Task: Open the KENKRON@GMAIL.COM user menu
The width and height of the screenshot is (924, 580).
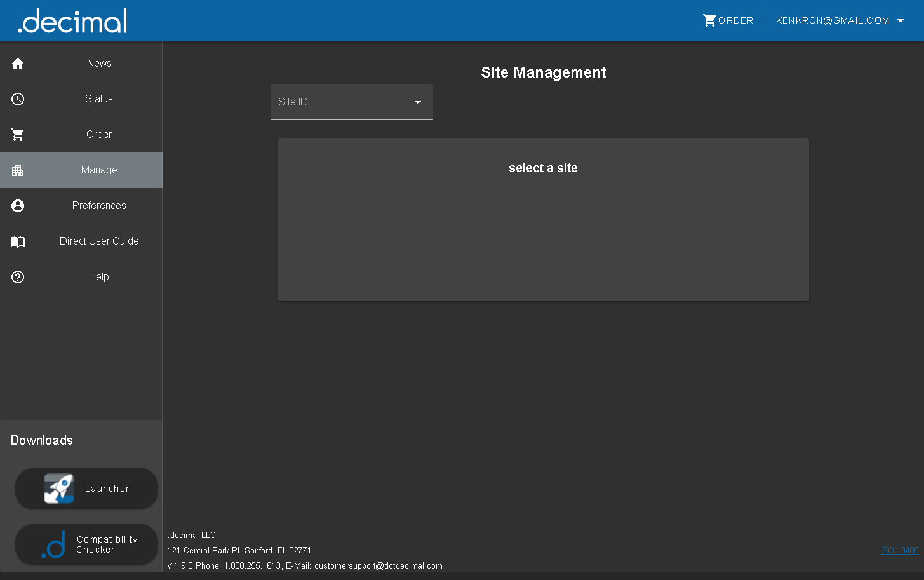Action: (x=832, y=21)
